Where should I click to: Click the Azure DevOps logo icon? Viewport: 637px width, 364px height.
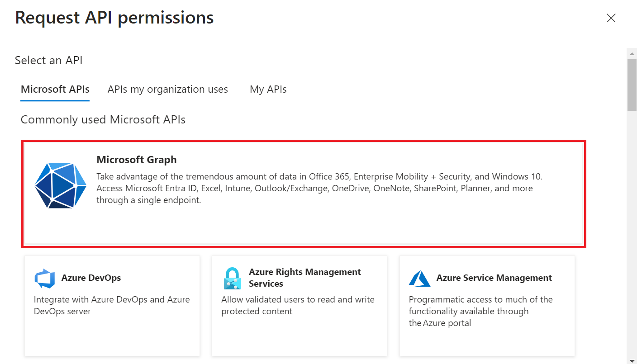coord(44,278)
